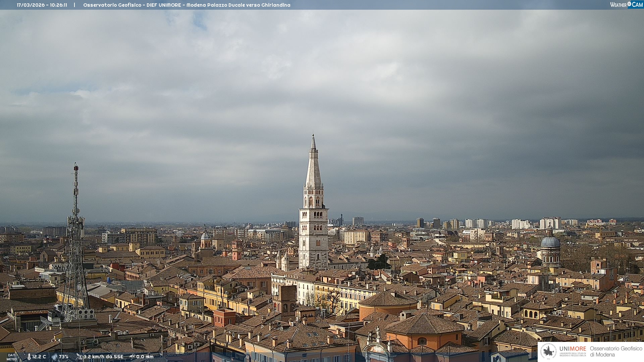The width and height of the screenshot is (644, 362).
Task: Click the WeatherCam camera lens icon
Action: pyautogui.click(x=629, y=4)
